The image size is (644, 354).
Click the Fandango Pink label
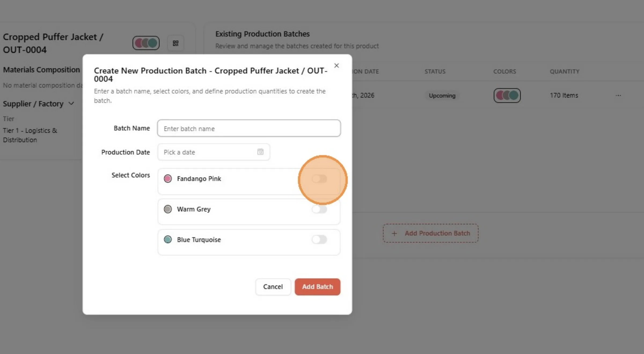click(x=199, y=179)
